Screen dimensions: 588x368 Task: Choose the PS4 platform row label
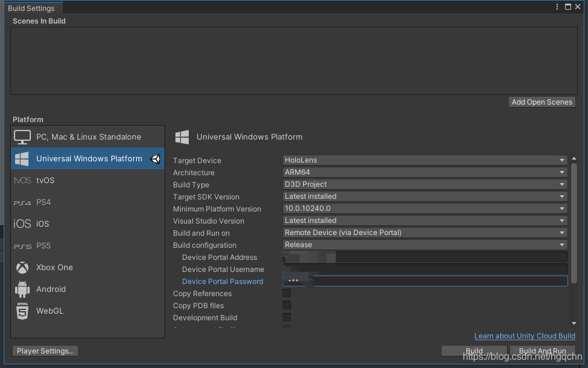(x=44, y=202)
